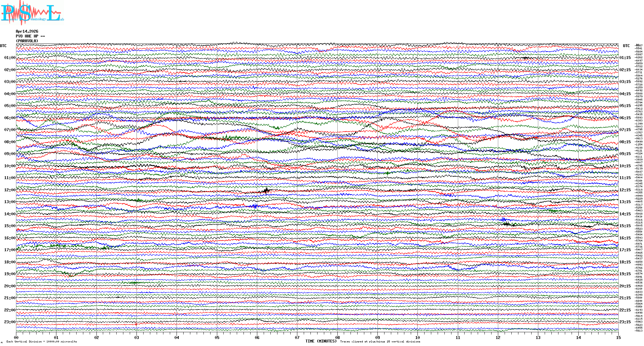Click the (PARAVOLA) station name text
This screenshot has height=346, width=644.
27,41
